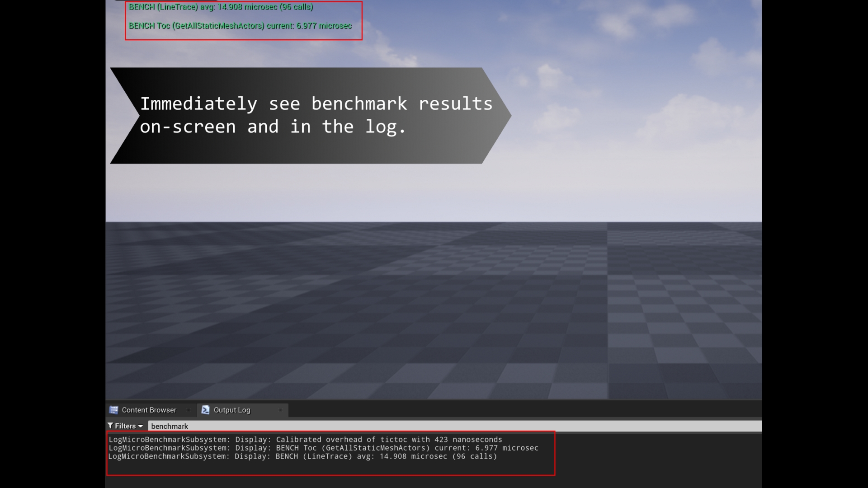Image resolution: width=868 pixels, height=488 pixels.
Task: Open the Filters dropdown
Action: 125,426
